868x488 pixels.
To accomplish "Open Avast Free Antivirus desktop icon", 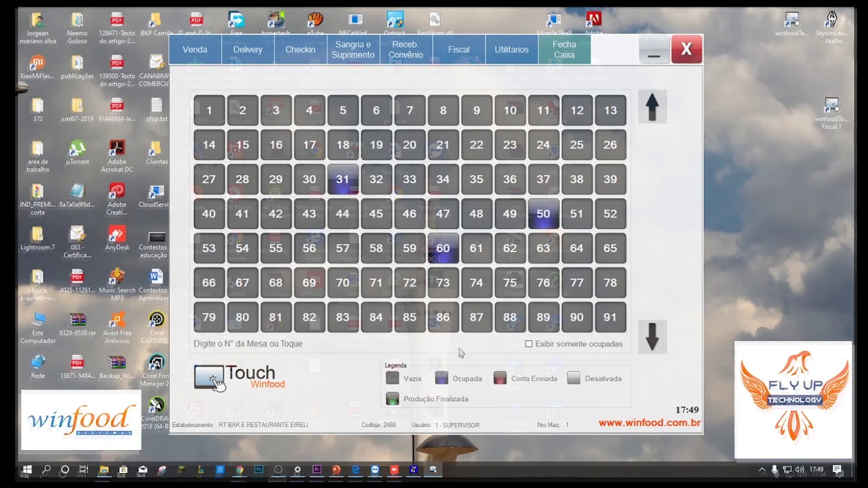I will (x=117, y=328).
